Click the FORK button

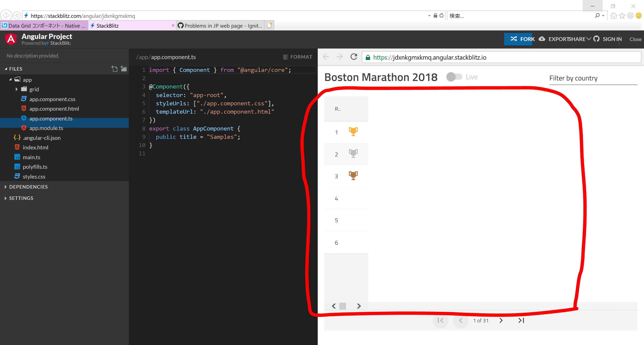518,39
